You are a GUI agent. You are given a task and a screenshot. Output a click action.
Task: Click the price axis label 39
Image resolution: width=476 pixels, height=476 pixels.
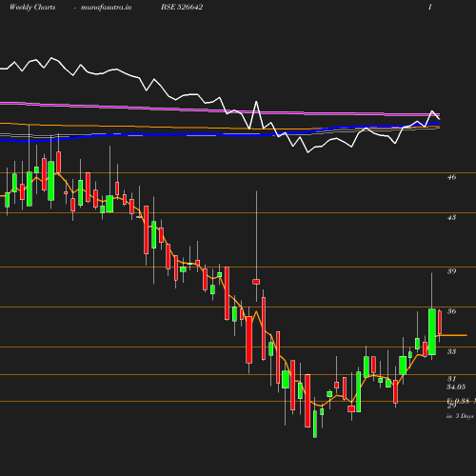[x=451, y=271]
